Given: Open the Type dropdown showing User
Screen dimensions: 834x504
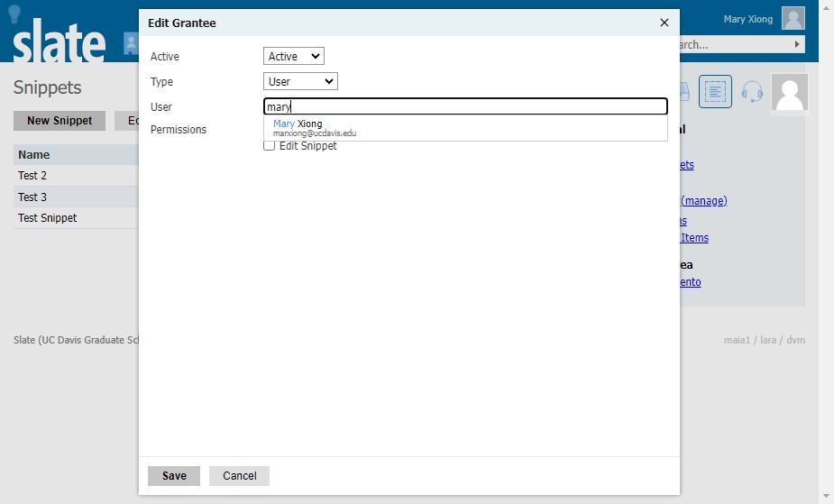Looking at the screenshot, I should (300, 81).
